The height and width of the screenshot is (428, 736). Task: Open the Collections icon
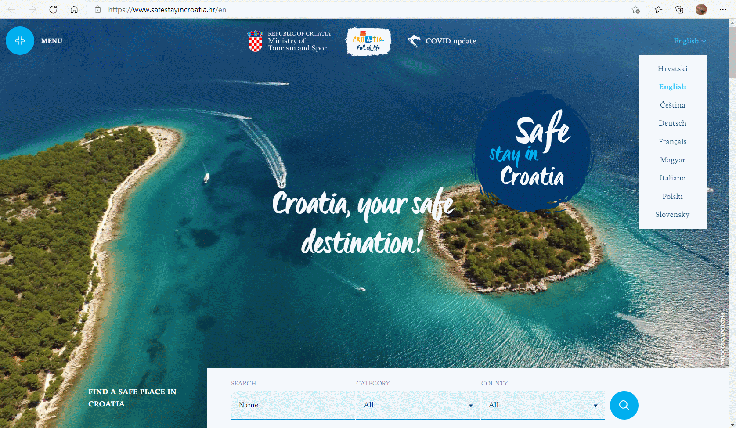click(x=679, y=9)
